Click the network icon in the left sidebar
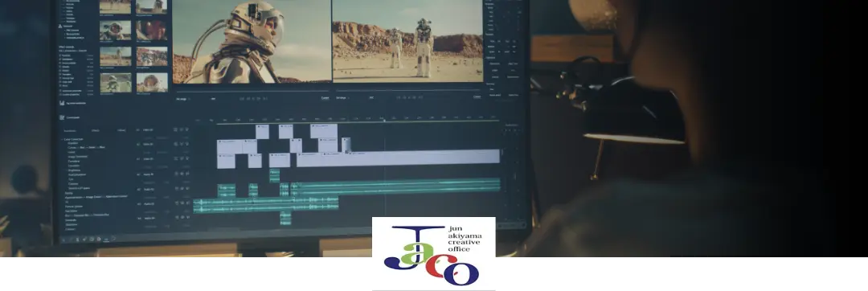This screenshot has width=868, height=291. 61,26
